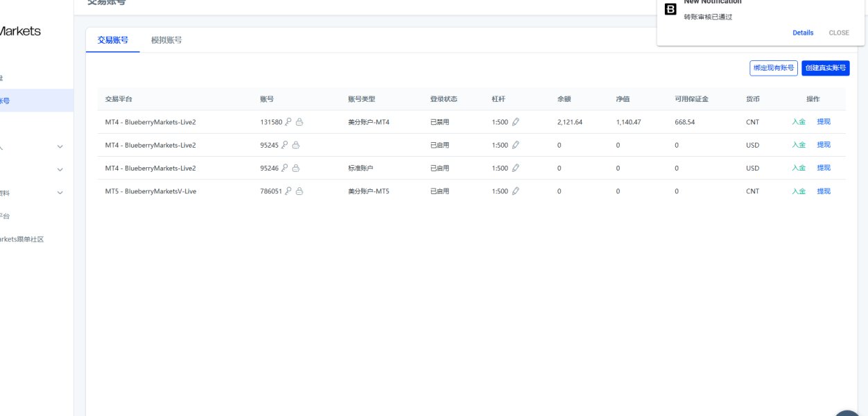868x416 pixels.
Task: Click the balance value 2,121.64
Action: coord(570,122)
